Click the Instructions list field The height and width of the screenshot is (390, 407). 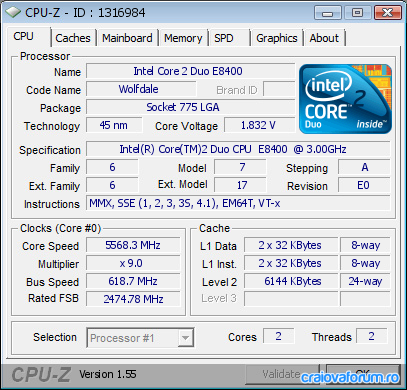(238, 203)
